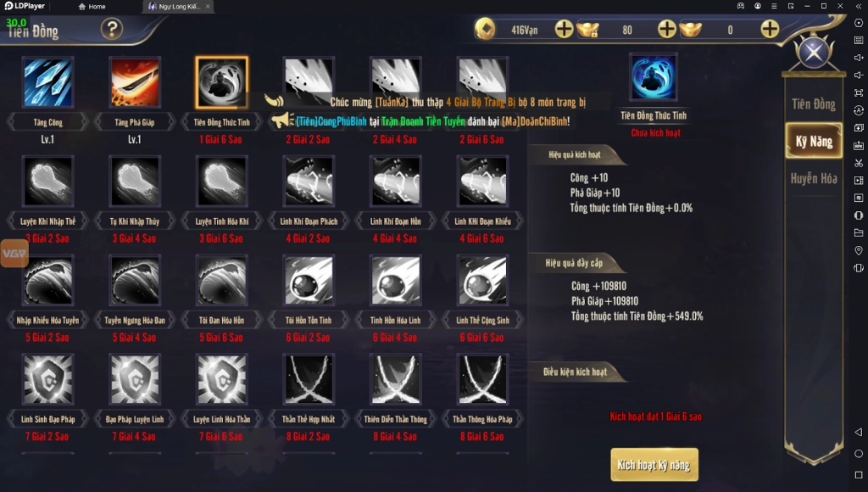Image resolution: width=868 pixels, height=492 pixels.
Task: Select the Thiên Diễn Thần Thông skill thumbnail
Action: (x=395, y=379)
